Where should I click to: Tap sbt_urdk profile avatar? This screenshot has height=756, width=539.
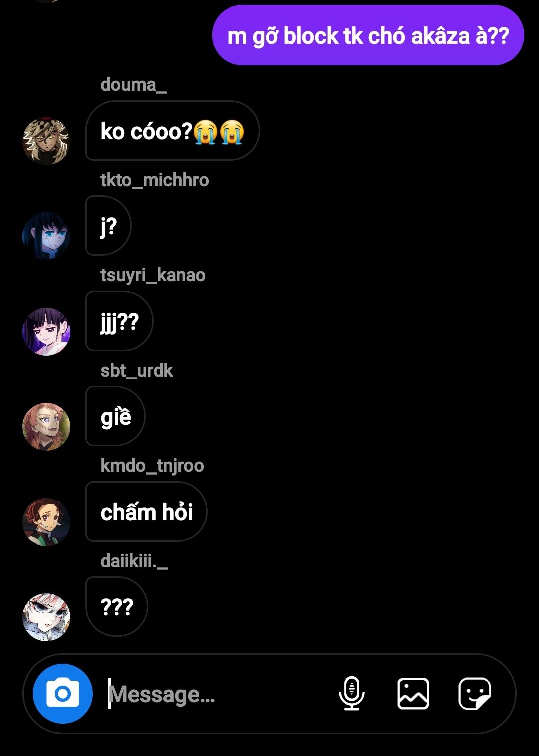pos(46,426)
